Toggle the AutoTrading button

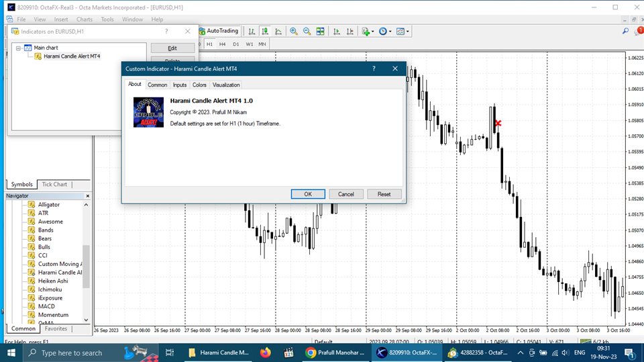point(219,31)
